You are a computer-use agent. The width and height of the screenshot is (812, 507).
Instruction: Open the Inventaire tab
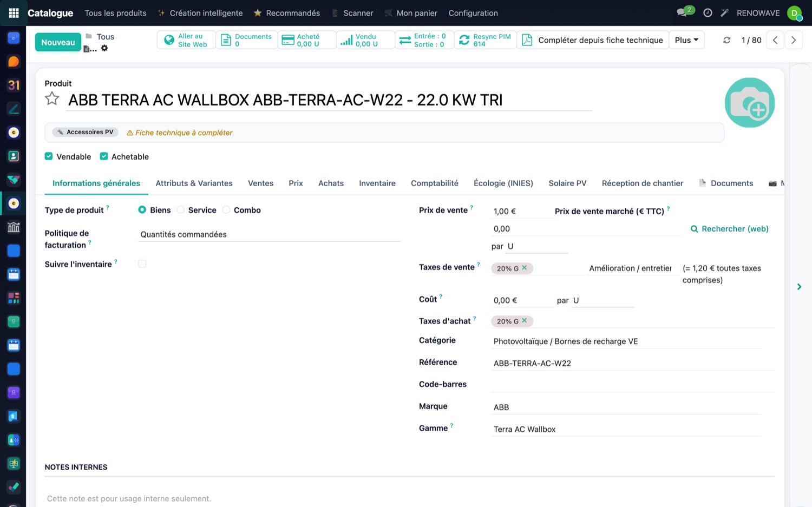pos(377,183)
